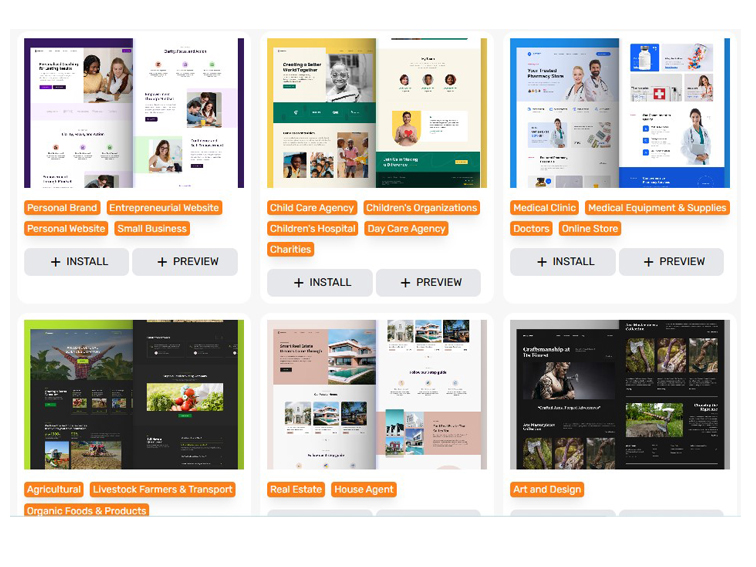Open the real estate template thumbnail
756x567 pixels.
tap(377, 394)
